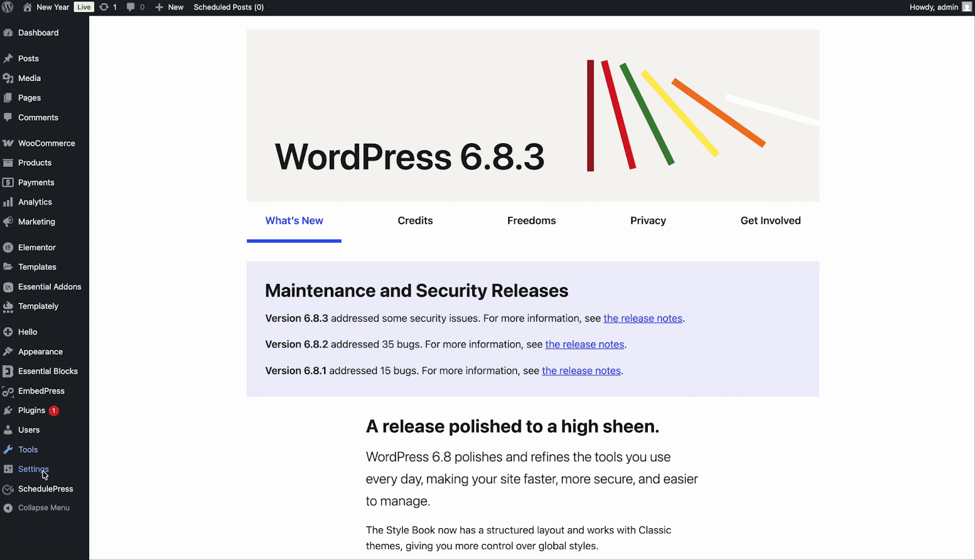This screenshot has height=560, width=975.
Task: Open Analytics using its bar-chart icon
Action: point(9,202)
